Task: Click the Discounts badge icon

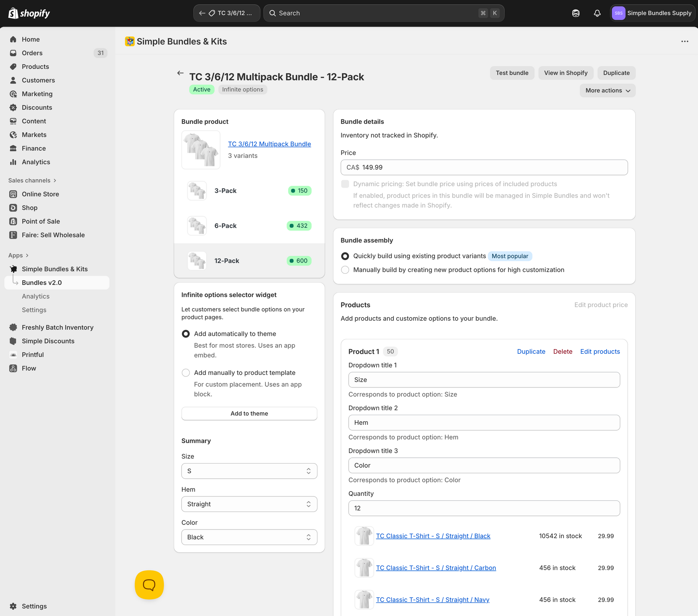Action: click(x=13, y=108)
